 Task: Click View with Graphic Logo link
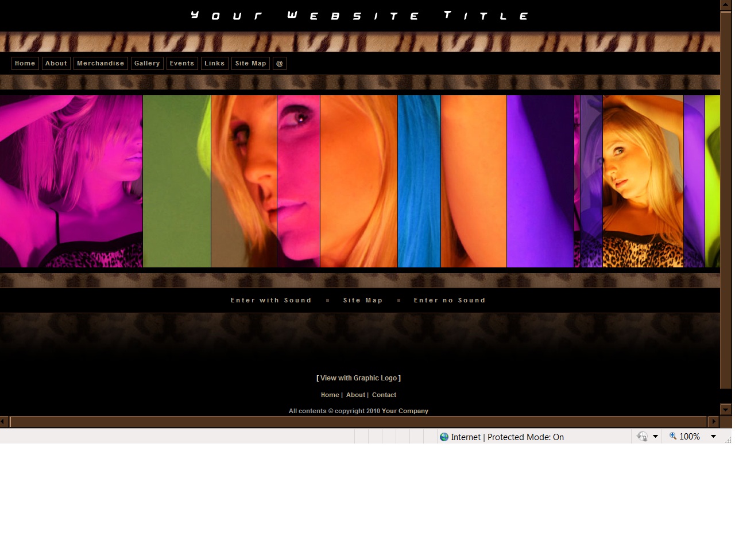pyautogui.click(x=359, y=378)
